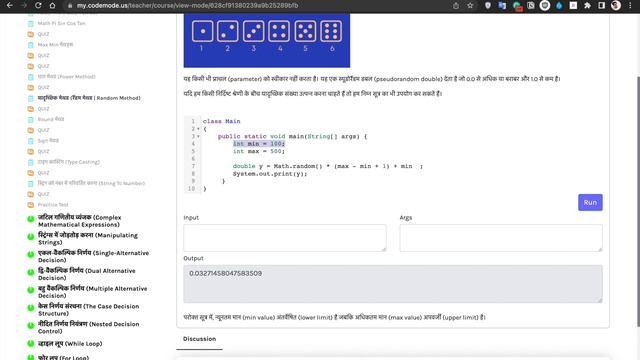Screen dimensions: 640x360
Task: Click the folder icon beside Practice Test
Action: click(31, 204)
